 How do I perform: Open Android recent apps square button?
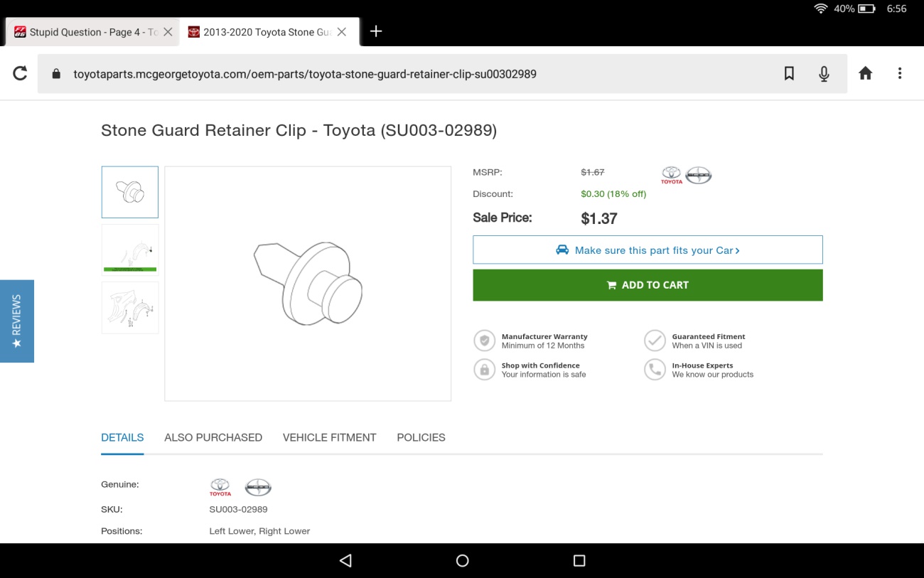579,561
